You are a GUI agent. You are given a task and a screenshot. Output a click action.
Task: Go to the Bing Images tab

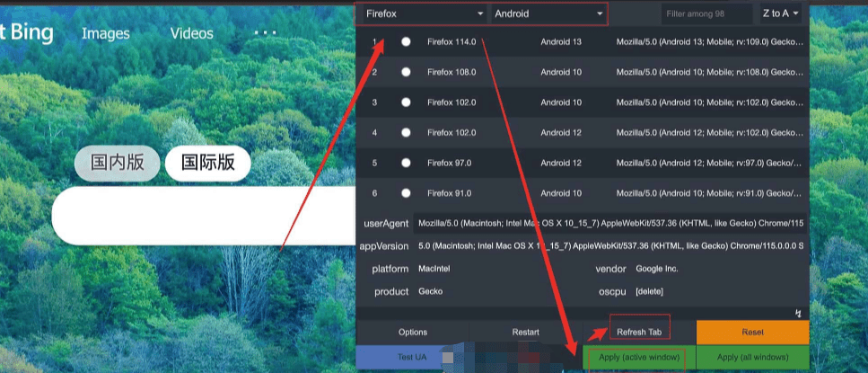106,33
